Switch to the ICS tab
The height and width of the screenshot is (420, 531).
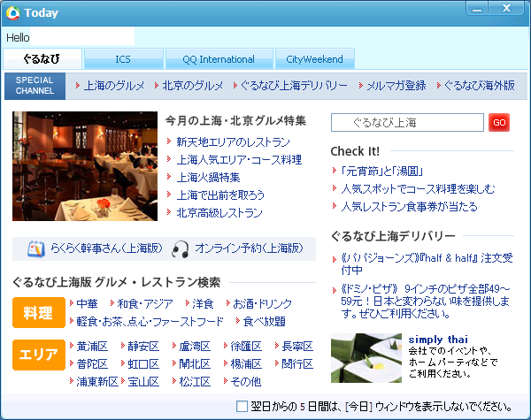[x=124, y=59]
